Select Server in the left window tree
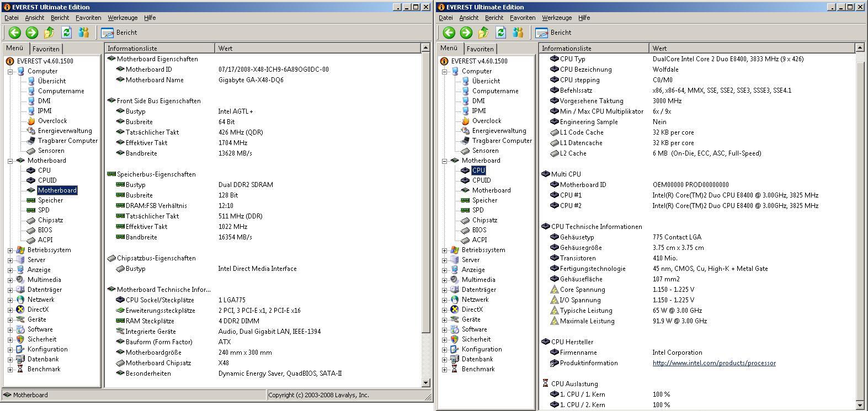 click(36, 260)
